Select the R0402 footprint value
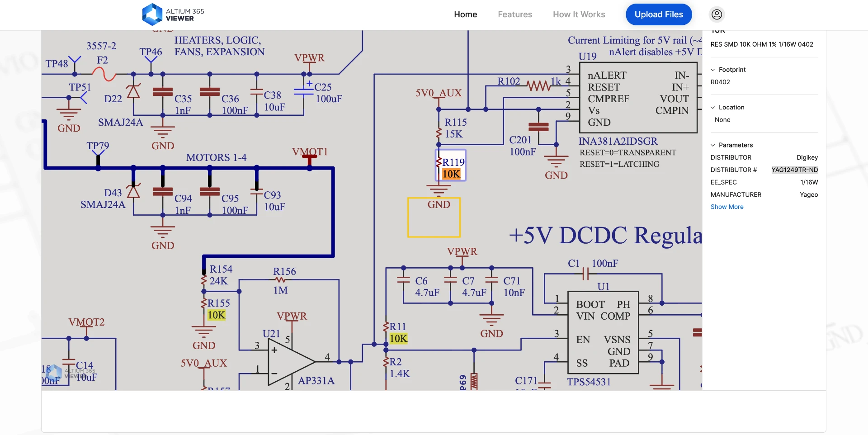 click(x=720, y=82)
